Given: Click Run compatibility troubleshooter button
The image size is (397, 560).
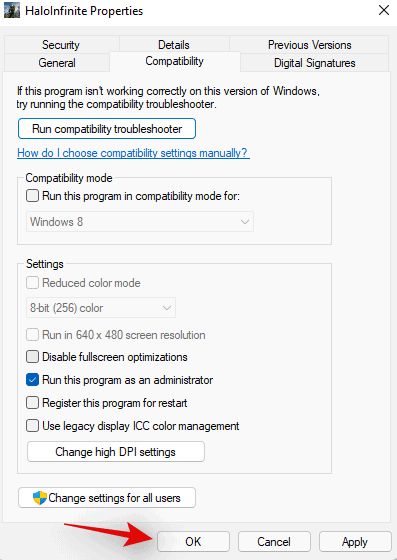Looking at the screenshot, I should click(107, 129).
